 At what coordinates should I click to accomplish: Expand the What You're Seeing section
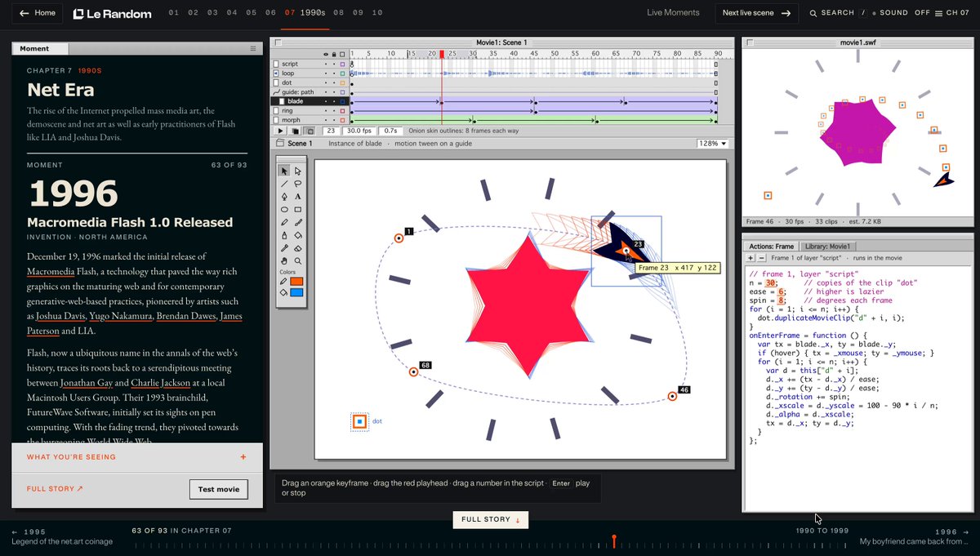pos(137,457)
